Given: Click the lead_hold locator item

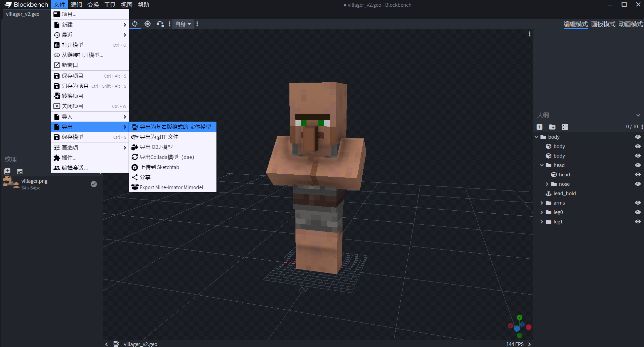Looking at the screenshot, I should (x=564, y=193).
